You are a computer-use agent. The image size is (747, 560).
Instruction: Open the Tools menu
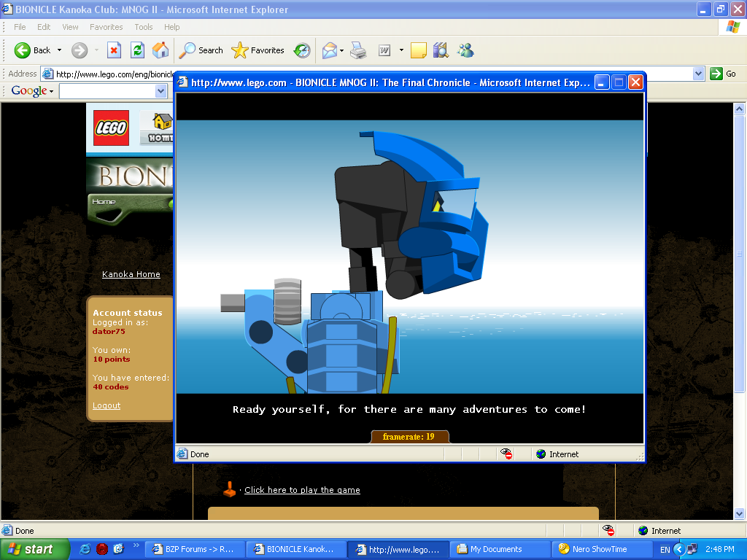click(144, 27)
